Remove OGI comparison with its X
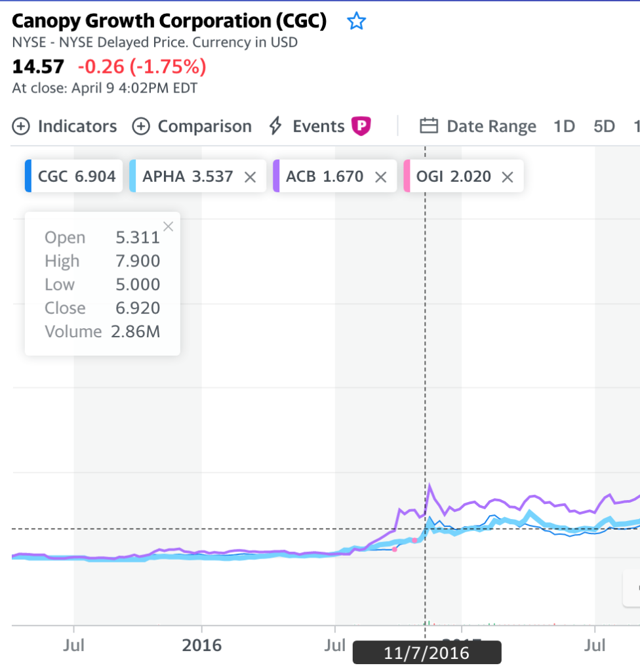 [508, 177]
